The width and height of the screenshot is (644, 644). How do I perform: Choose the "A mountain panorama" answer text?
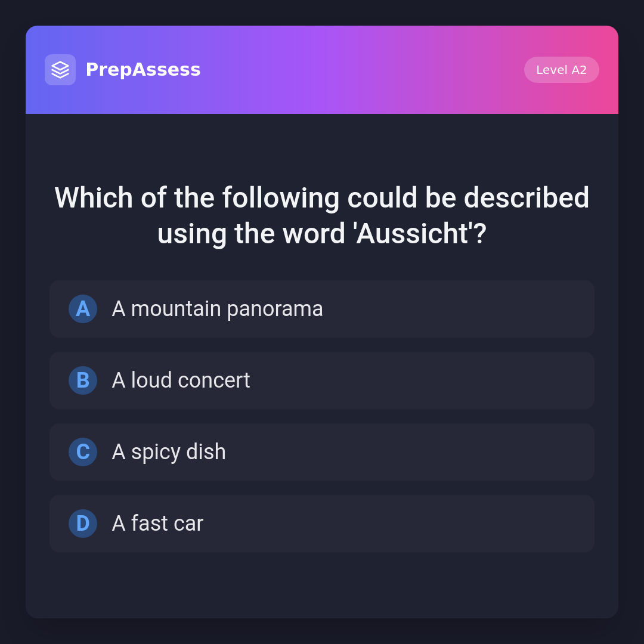tap(217, 309)
